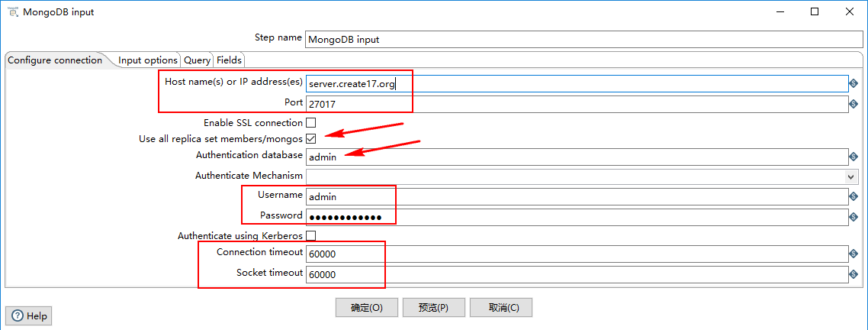Close the MongoDB input dialog
The image size is (868, 330).
click(x=849, y=11)
